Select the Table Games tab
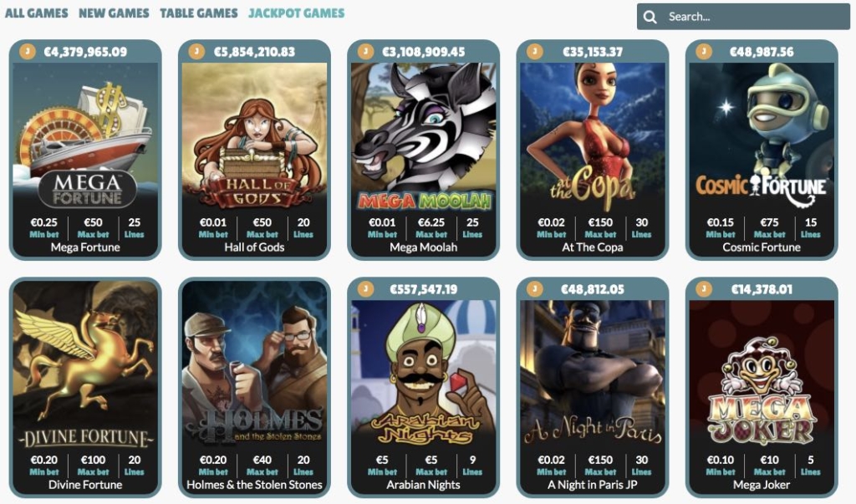The width and height of the screenshot is (856, 504). 199,13
